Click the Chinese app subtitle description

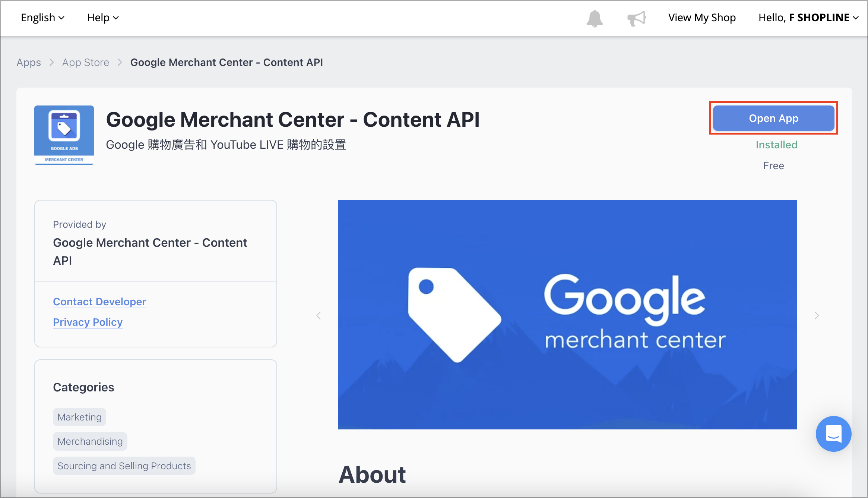[226, 145]
